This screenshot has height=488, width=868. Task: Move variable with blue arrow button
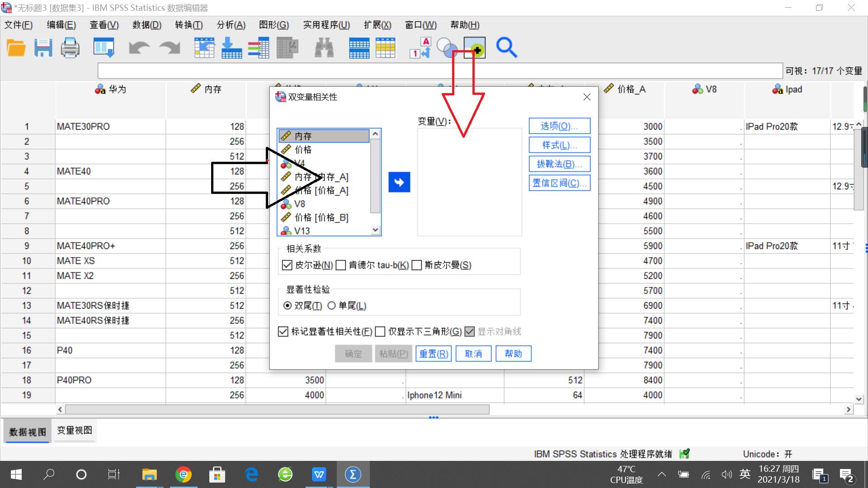pos(399,182)
